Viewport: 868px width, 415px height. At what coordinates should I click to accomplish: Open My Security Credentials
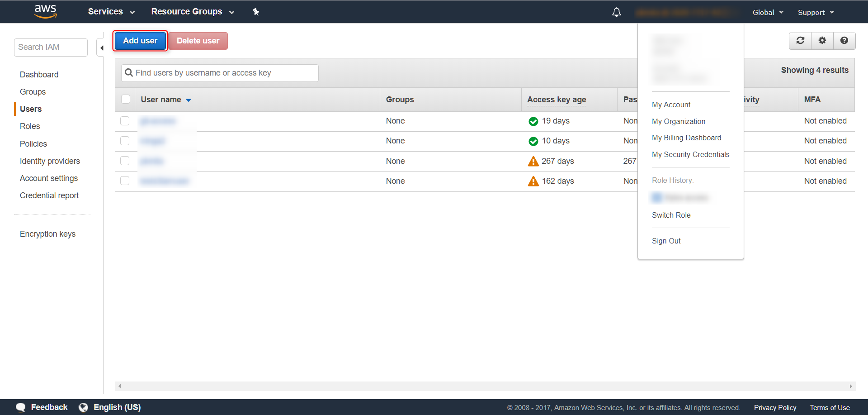[690, 154]
